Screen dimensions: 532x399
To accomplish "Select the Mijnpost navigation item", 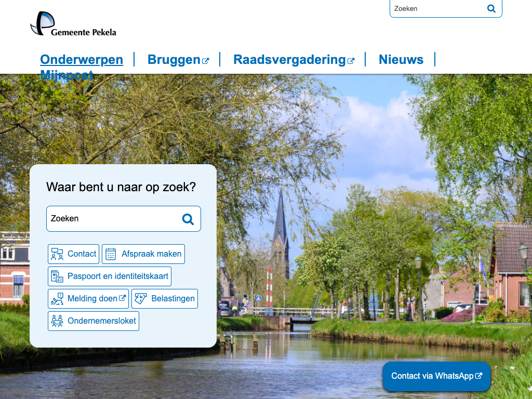I will coord(66,76).
